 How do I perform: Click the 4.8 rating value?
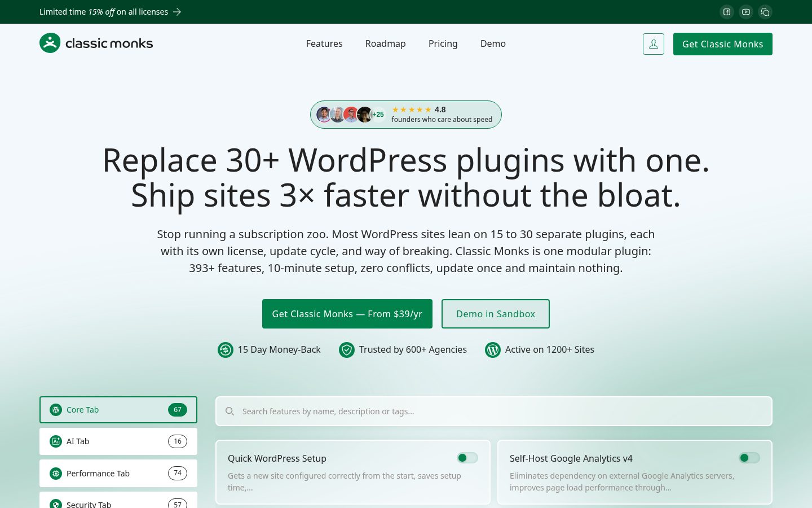click(440, 110)
